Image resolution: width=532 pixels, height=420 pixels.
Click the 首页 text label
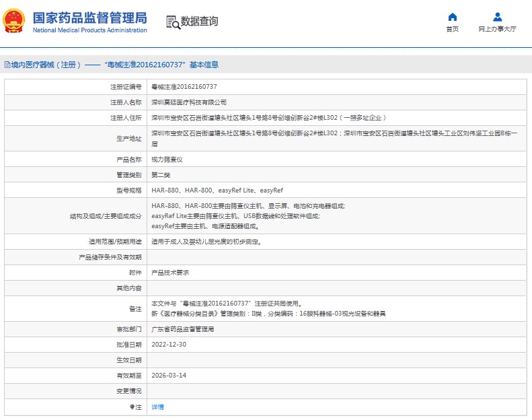[x=452, y=29]
